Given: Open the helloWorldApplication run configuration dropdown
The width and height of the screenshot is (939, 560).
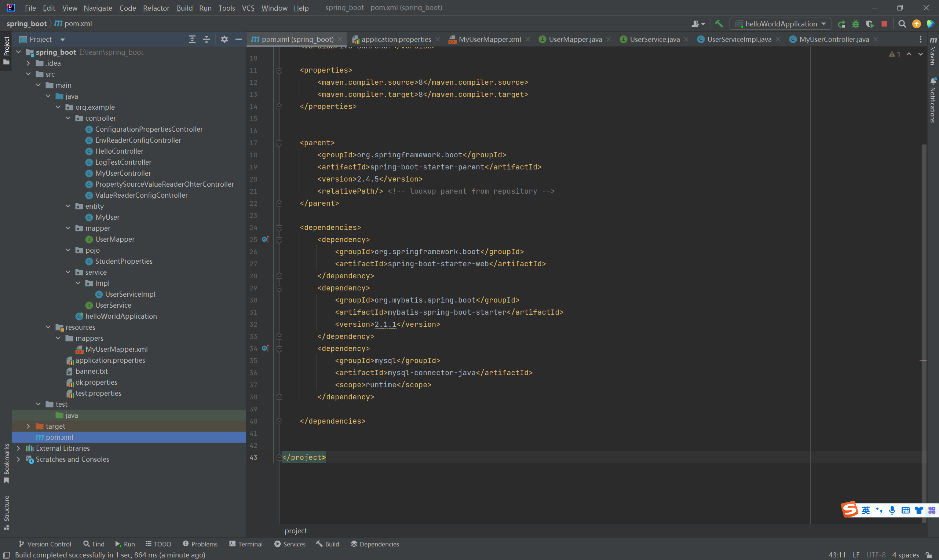Looking at the screenshot, I should 781,24.
